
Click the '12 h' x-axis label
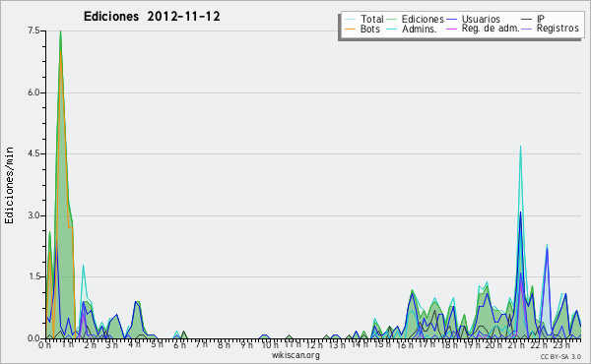point(314,345)
